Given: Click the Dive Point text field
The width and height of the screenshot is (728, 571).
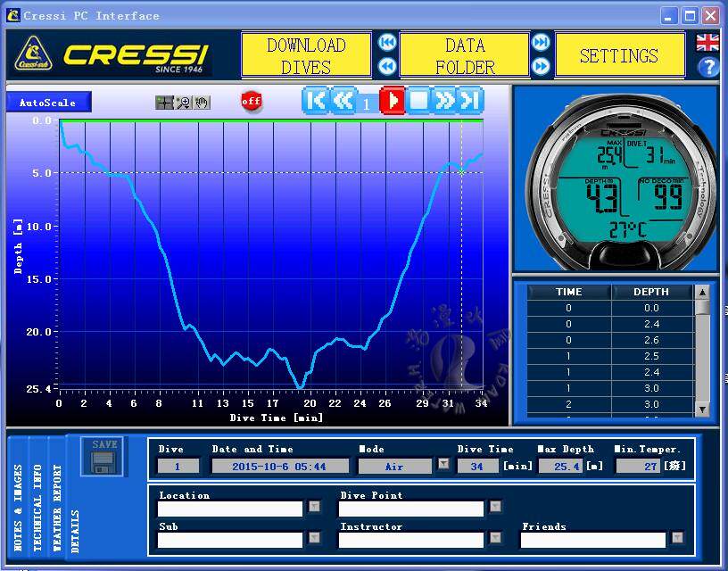Looking at the screenshot, I should point(411,509).
